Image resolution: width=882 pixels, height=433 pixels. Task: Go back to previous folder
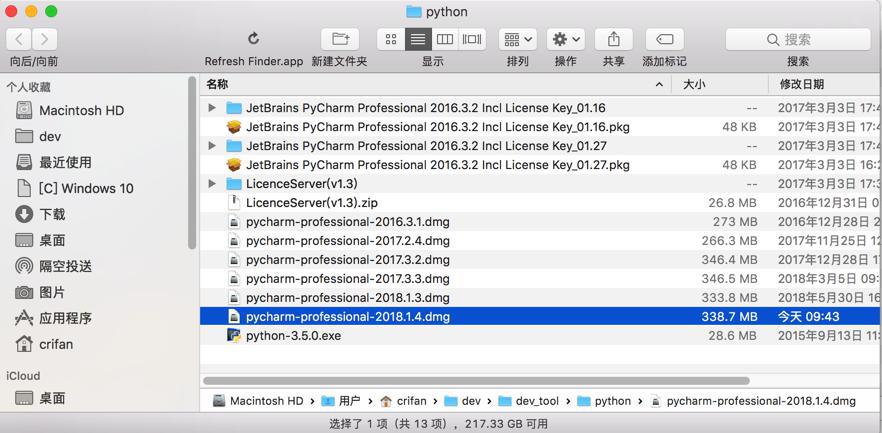pos(19,39)
